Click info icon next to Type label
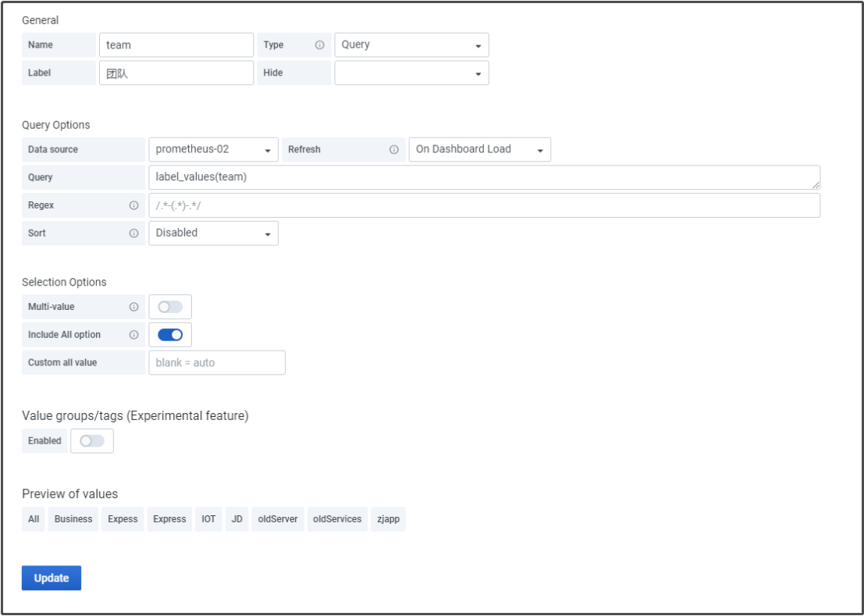 tap(319, 45)
